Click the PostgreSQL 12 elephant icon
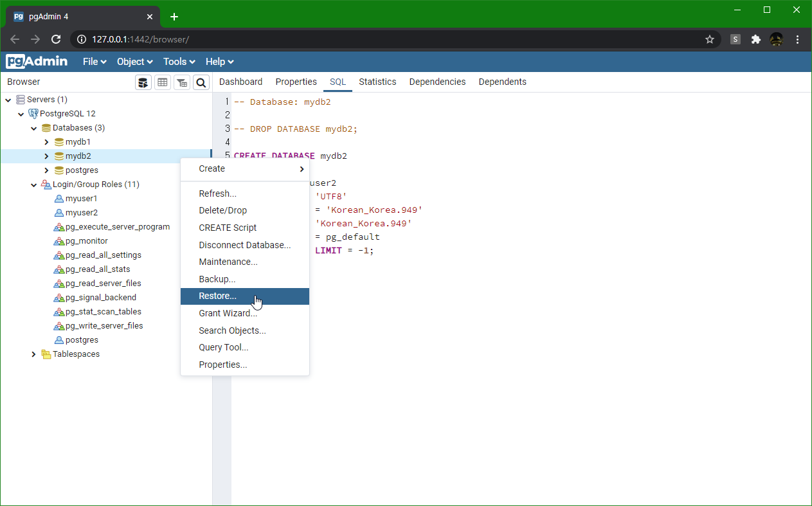This screenshot has height=506, width=812. click(33, 114)
